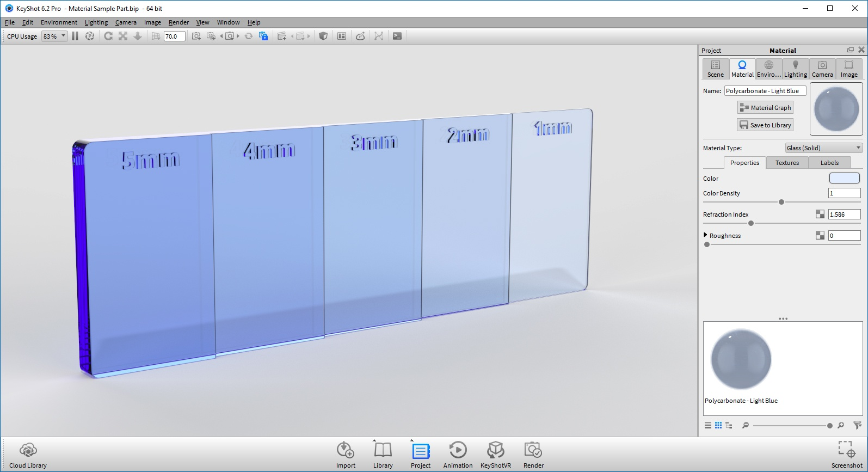Open the Lighting menu
Image resolution: width=868 pixels, height=472 pixels.
96,22
